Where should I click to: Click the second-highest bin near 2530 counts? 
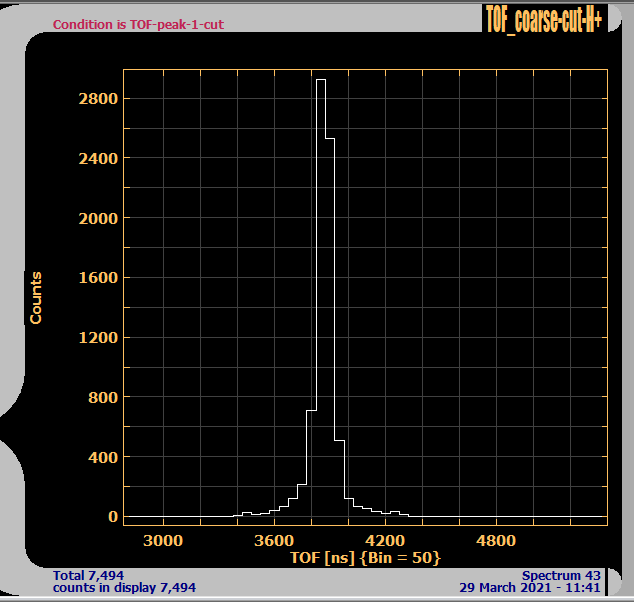(x=330, y=328)
